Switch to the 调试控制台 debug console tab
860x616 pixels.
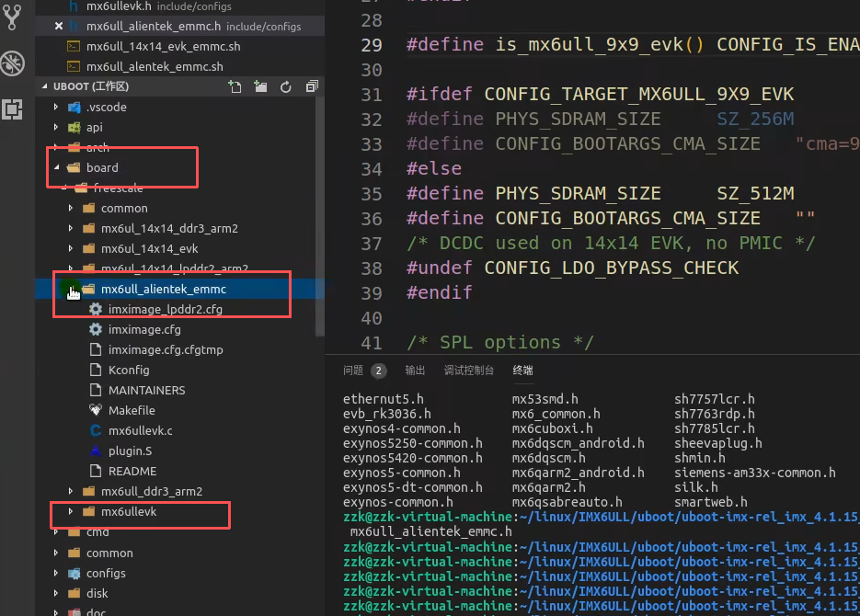[x=469, y=371]
